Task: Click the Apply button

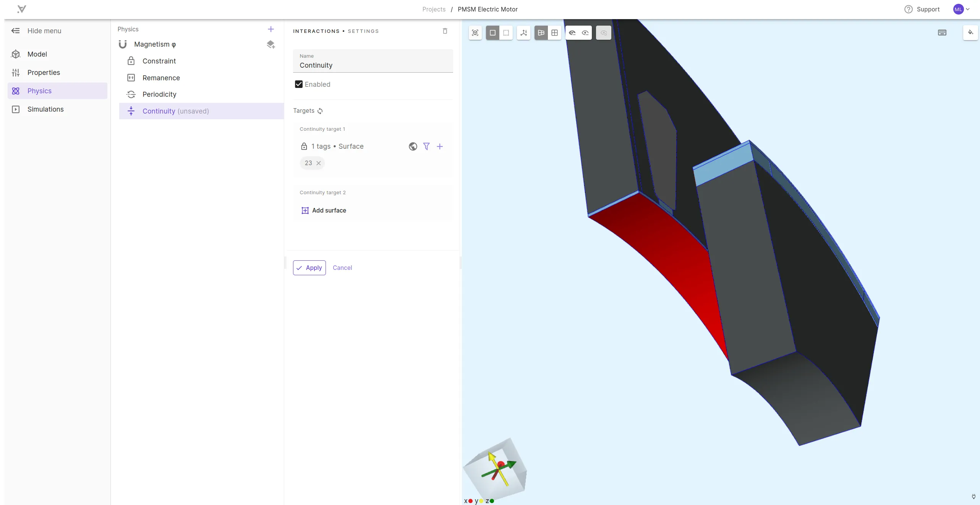Action: pyautogui.click(x=309, y=268)
